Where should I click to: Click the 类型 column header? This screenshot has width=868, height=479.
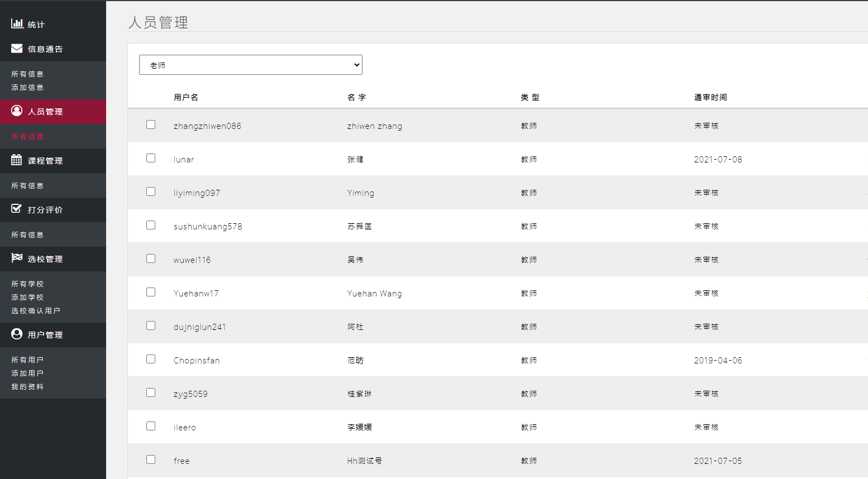(x=530, y=97)
